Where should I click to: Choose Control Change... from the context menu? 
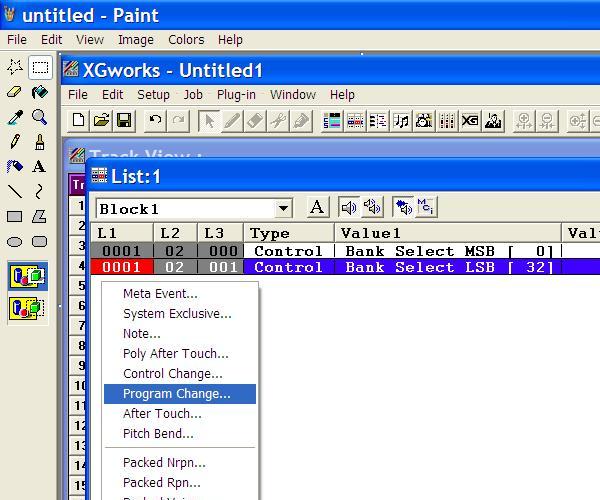pyautogui.click(x=180, y=374)
